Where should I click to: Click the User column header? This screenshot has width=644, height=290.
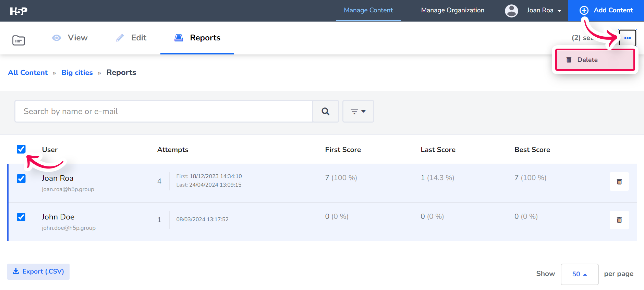pyautogui.click(x=50, y=150)
